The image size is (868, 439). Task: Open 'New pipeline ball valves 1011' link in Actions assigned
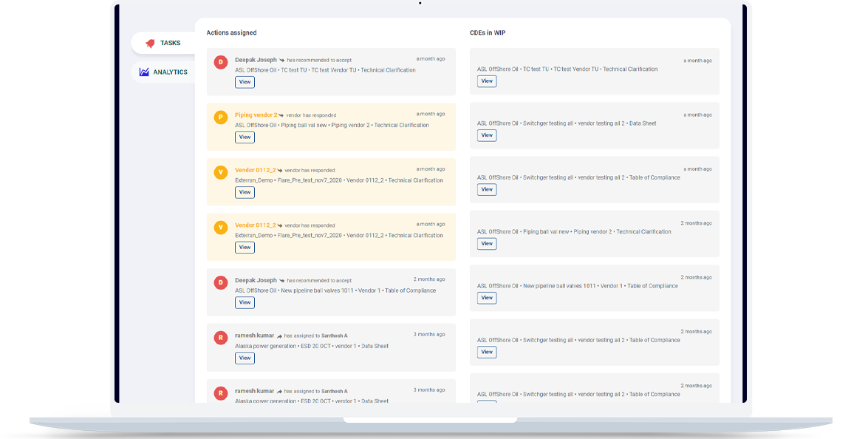(317, 290)
